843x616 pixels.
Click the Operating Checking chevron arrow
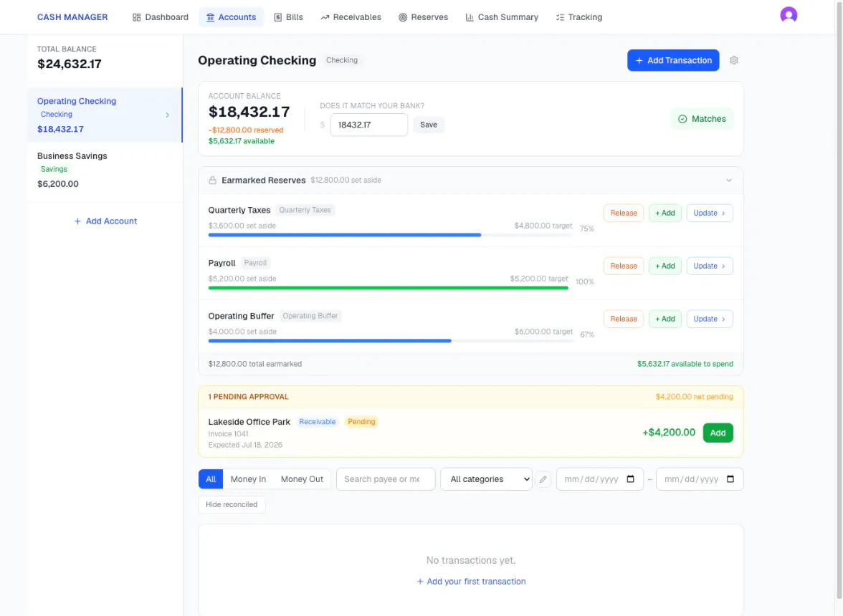(167, 115)
